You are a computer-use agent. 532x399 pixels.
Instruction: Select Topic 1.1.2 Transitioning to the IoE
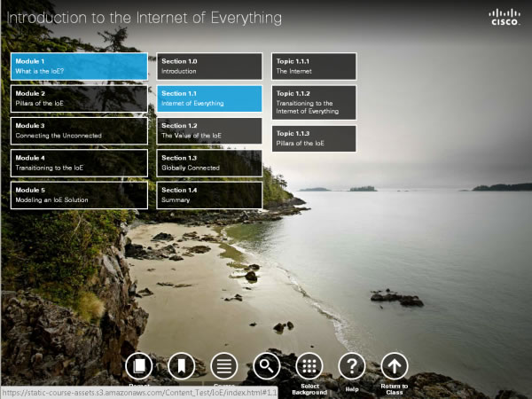click(x=314, y=102)
